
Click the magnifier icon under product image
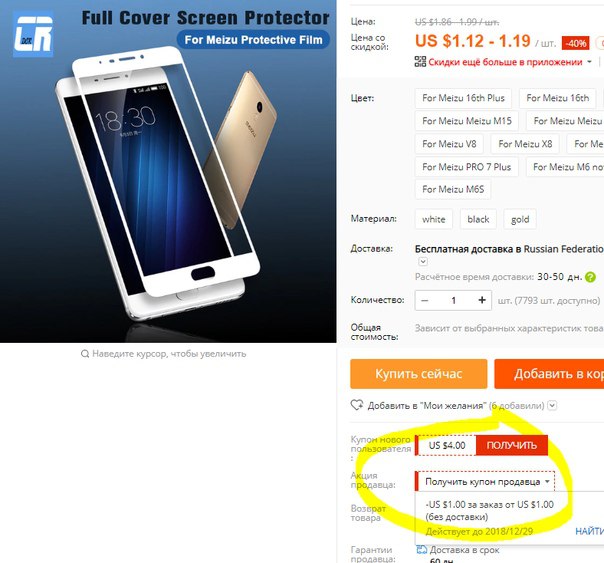(85, 354)
